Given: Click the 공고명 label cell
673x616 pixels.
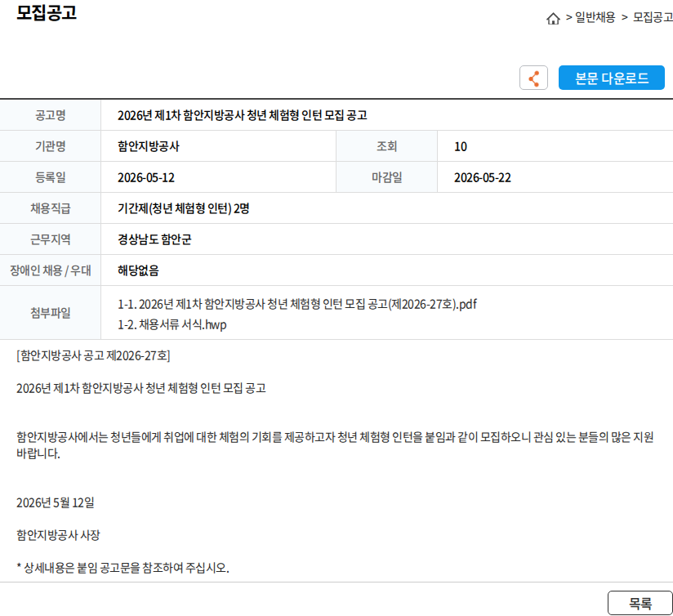Looking at the screenshot, I should [x=50, y=115].
